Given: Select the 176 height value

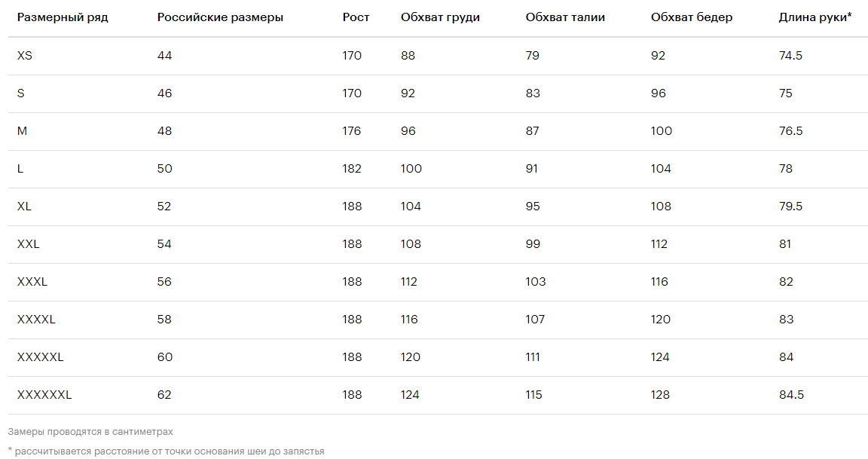Looking at the screenshot, I should pos(352,130).
